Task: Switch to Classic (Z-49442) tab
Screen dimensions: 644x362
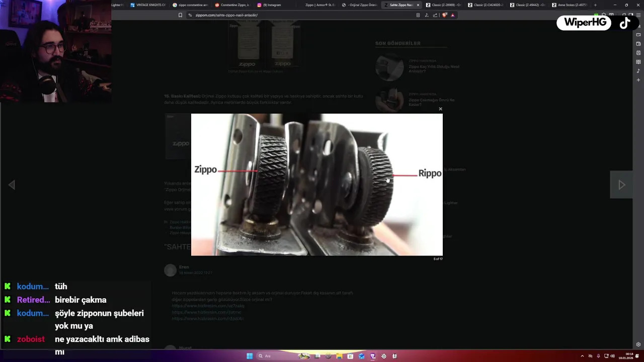Action: pos(528,5)
